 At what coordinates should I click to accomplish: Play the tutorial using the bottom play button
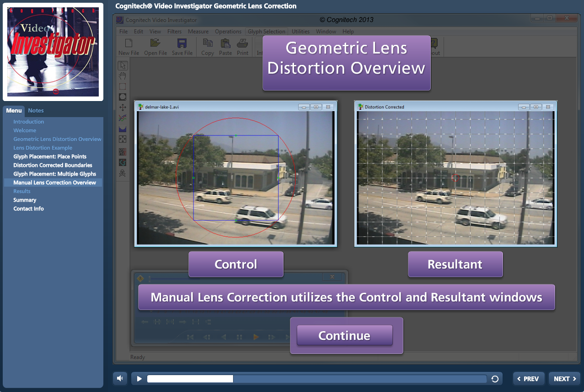point(139,379)
